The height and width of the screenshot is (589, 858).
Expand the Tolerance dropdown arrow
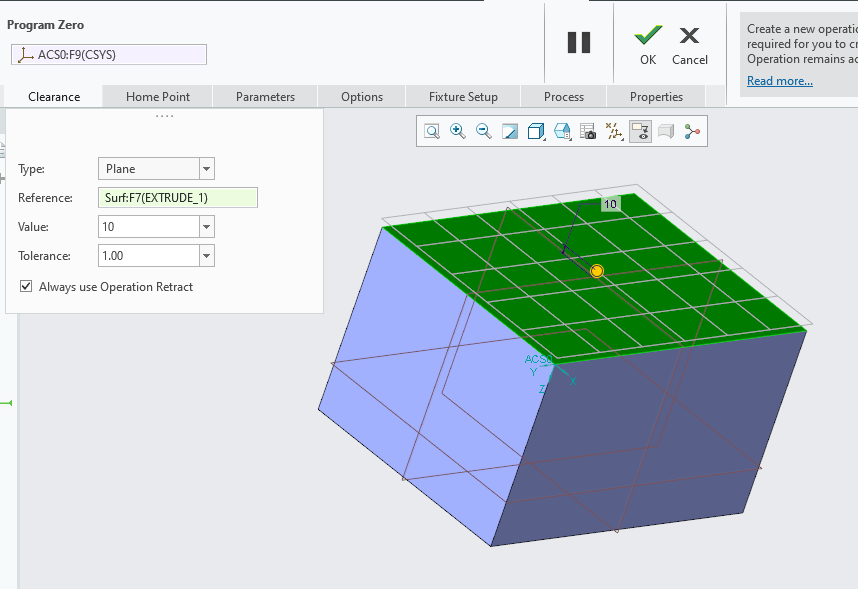click(x=206, y=256)
